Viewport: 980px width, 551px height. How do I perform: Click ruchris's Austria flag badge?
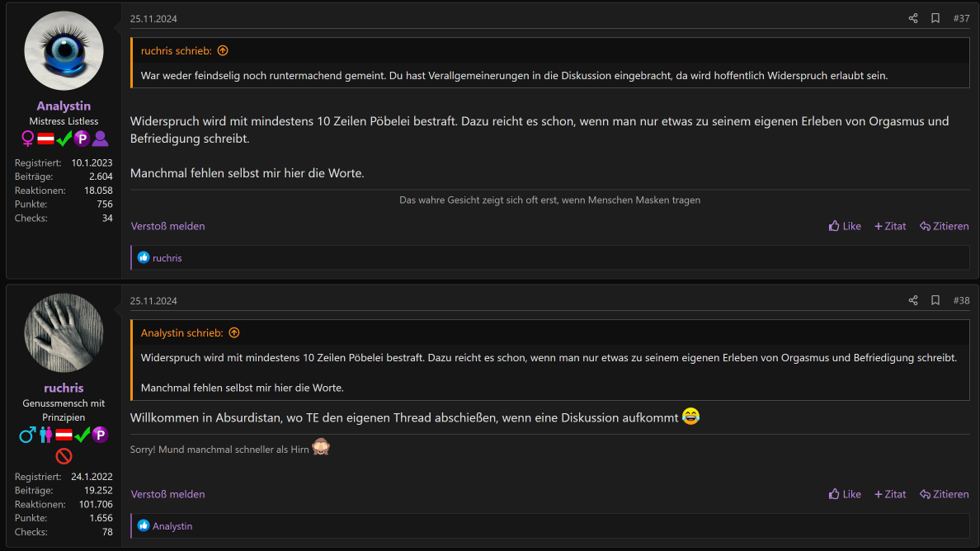tap(64, 435)
